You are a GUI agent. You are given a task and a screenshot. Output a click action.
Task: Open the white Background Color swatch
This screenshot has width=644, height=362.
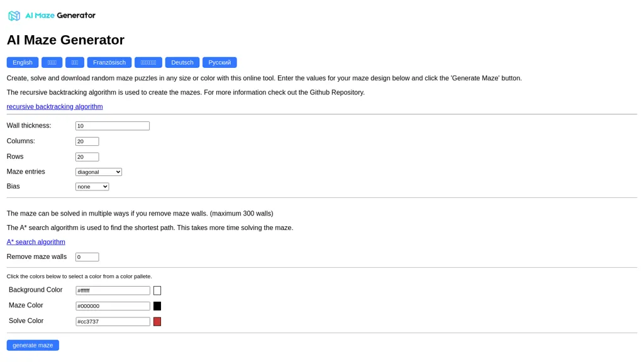[x=157, y=290]
